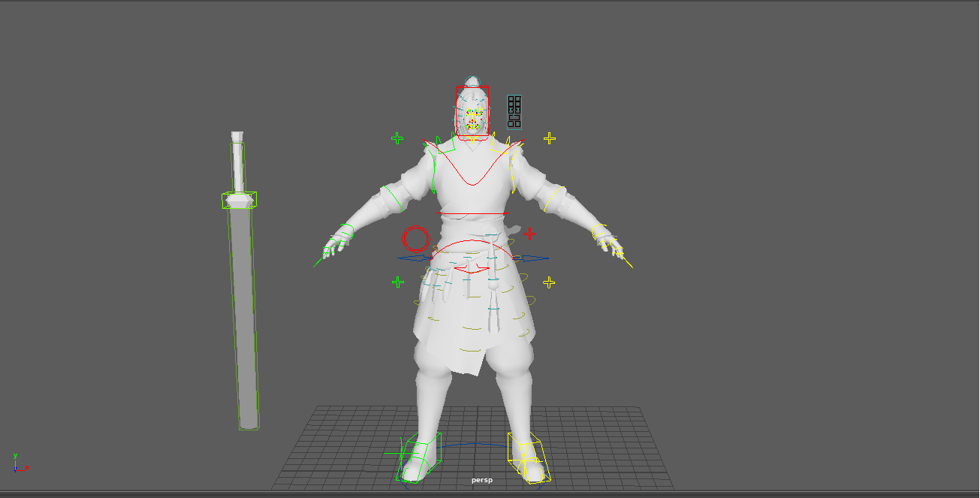
Task: Click the XYZ axis orientation gizmo
Action: [x=18, y=463]
